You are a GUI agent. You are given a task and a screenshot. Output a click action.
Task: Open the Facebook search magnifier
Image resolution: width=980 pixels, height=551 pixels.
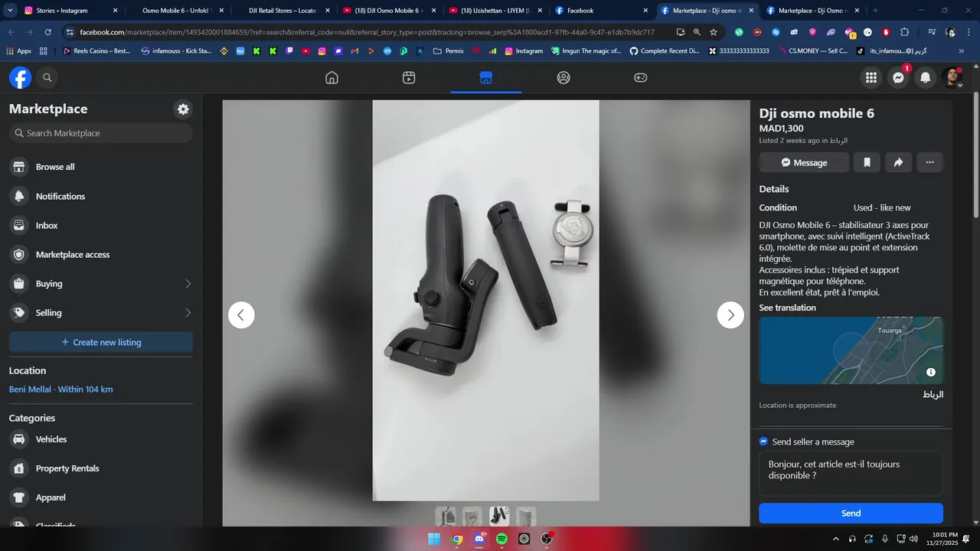click(47, 77)
